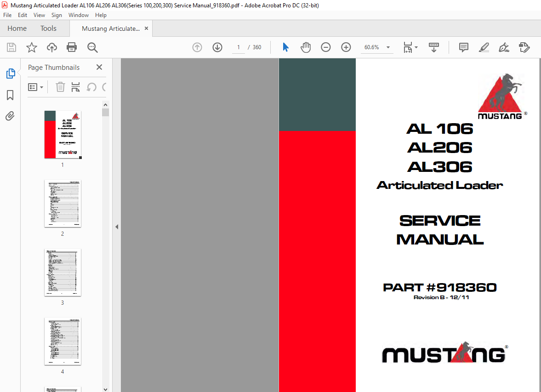Click the upload to cloud icon

tap(52, 47)
